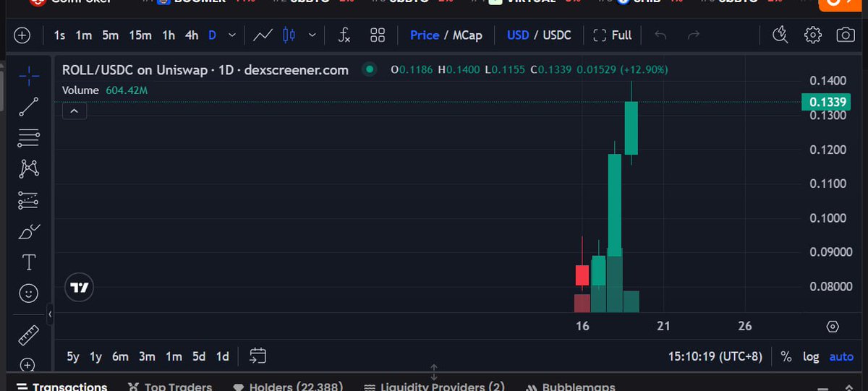Image resolution: width=868 pixels, height=391 pixels.
Task: Switch to the Top Traders tab
Action: [x=170, y=387]
